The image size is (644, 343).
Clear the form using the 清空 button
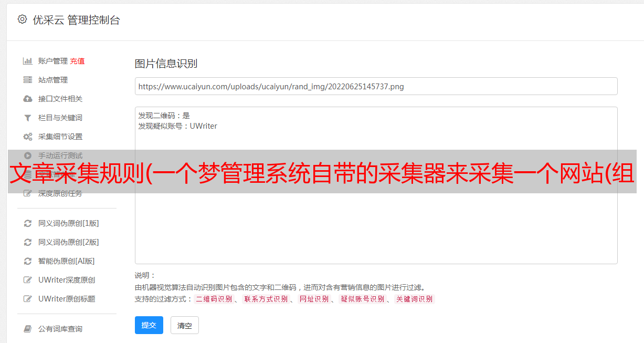tap(185, 325)
